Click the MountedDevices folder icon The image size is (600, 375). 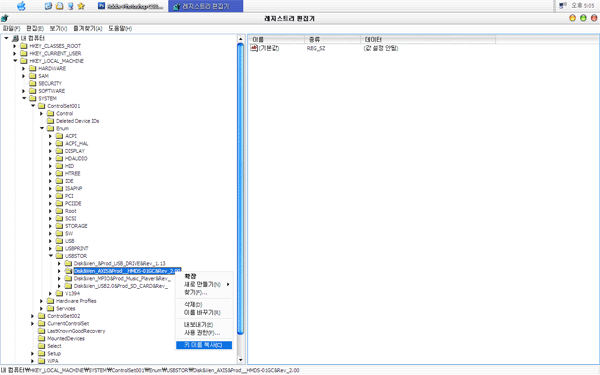click(42, 338)
